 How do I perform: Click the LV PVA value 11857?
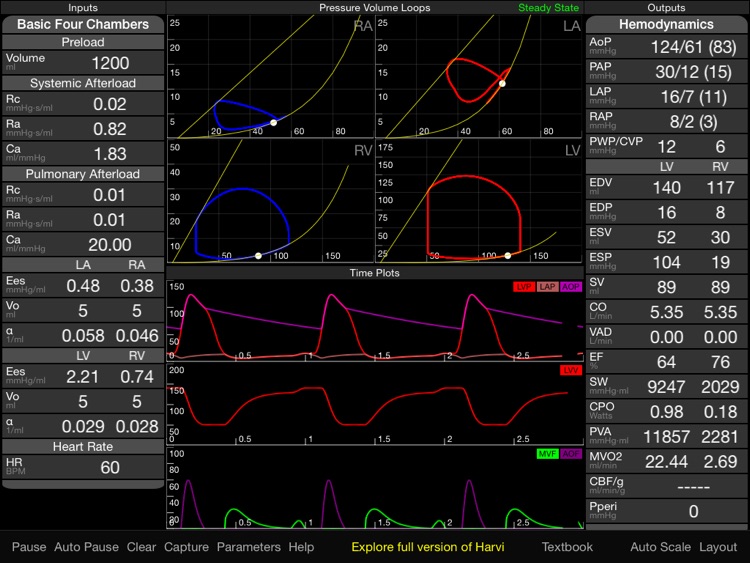(x=666, y=436)
